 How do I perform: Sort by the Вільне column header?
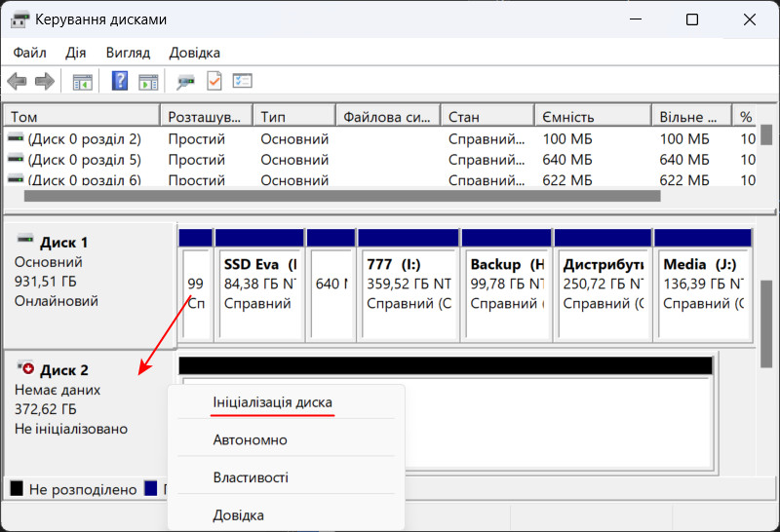(x=692, y=117)
